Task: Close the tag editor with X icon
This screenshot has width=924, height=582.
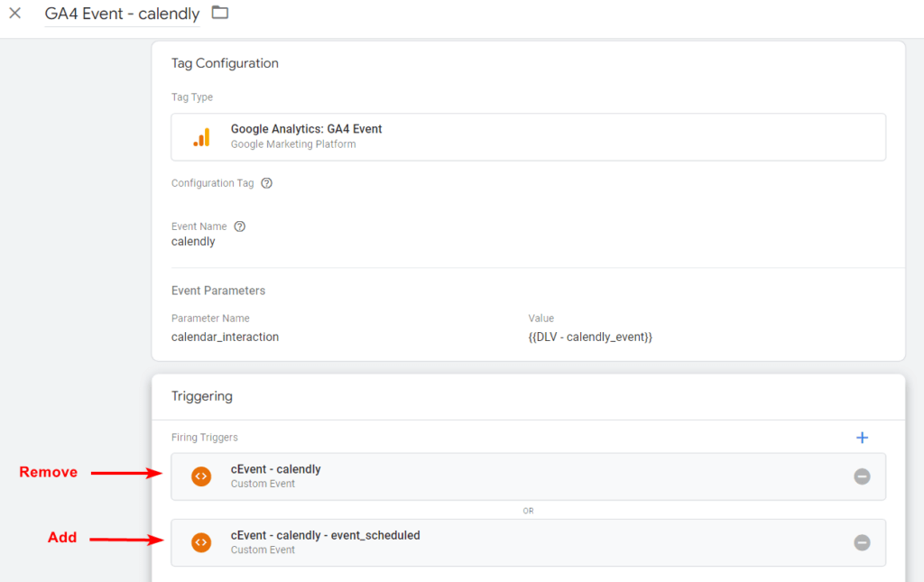Action: (15, 13)
